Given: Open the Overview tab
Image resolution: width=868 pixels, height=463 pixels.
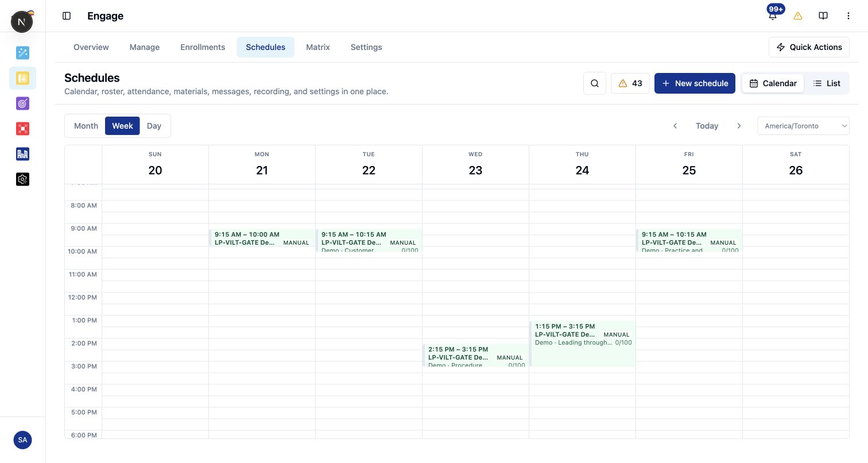Looking at the screenshot, I should [x=91, y=47].
